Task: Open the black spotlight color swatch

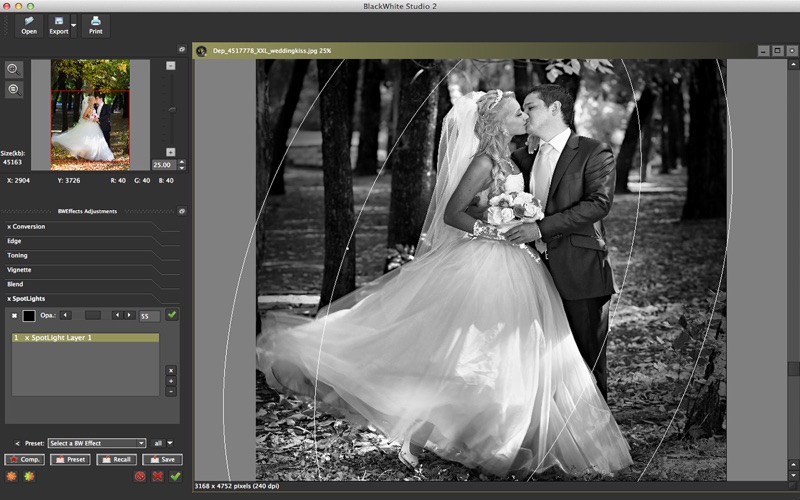Action: click(x=29, y=316)
